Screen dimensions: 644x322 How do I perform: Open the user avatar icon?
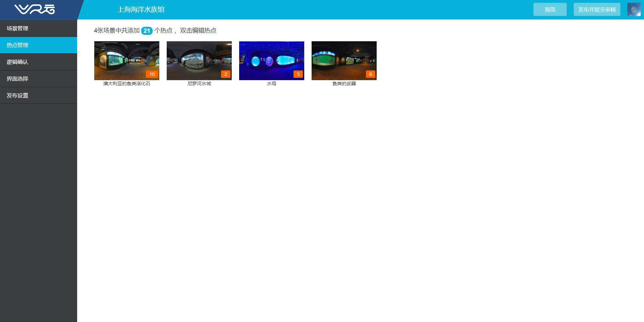pyautogui.click(x=634, y=9)
